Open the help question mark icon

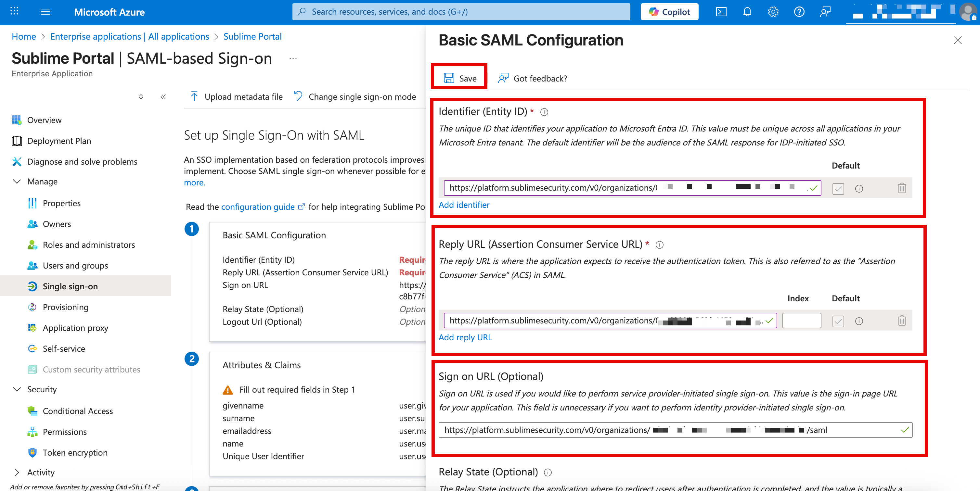coord(799,12)
